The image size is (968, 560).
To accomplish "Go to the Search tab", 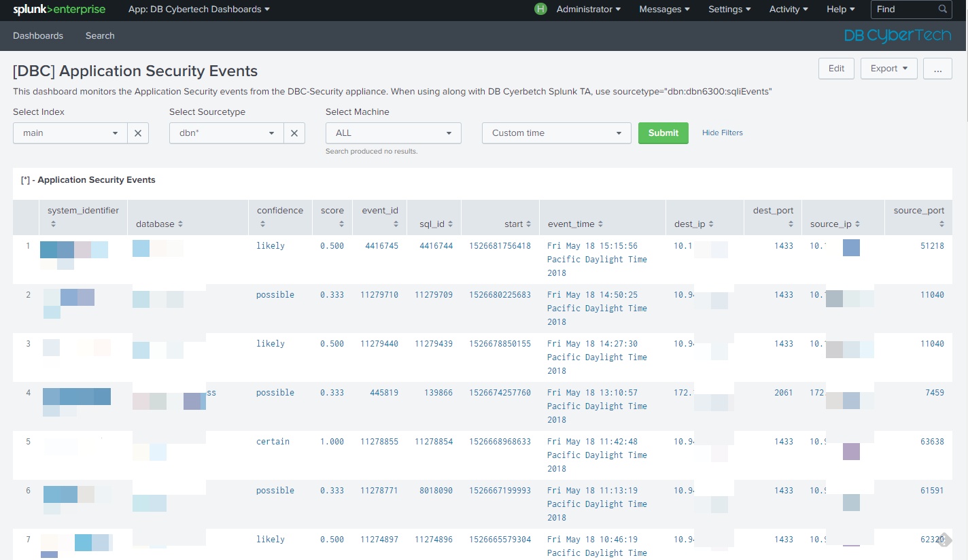I will click(x=100, y=36).
